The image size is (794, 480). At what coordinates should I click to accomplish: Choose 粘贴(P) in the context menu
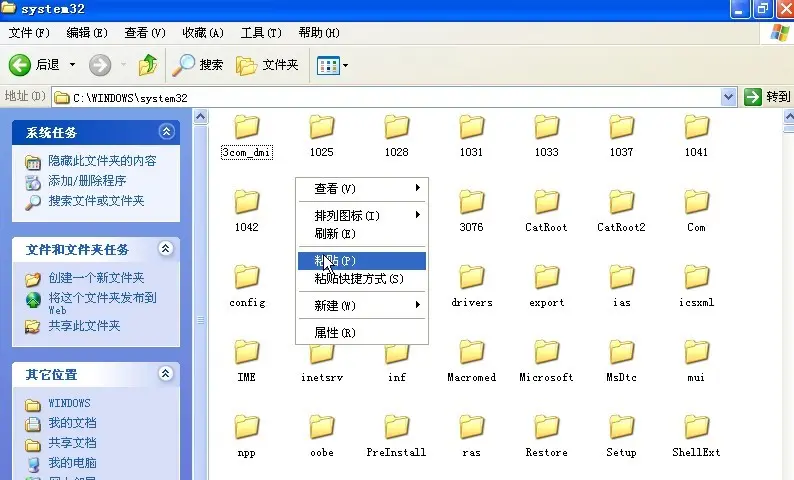[362, 261]
